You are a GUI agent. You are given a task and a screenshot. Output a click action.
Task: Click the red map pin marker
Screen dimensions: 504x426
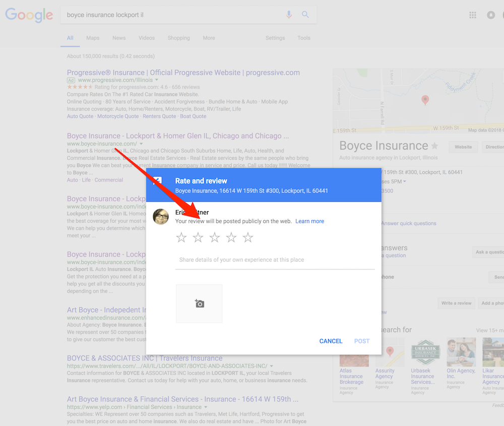coord(425,100)
